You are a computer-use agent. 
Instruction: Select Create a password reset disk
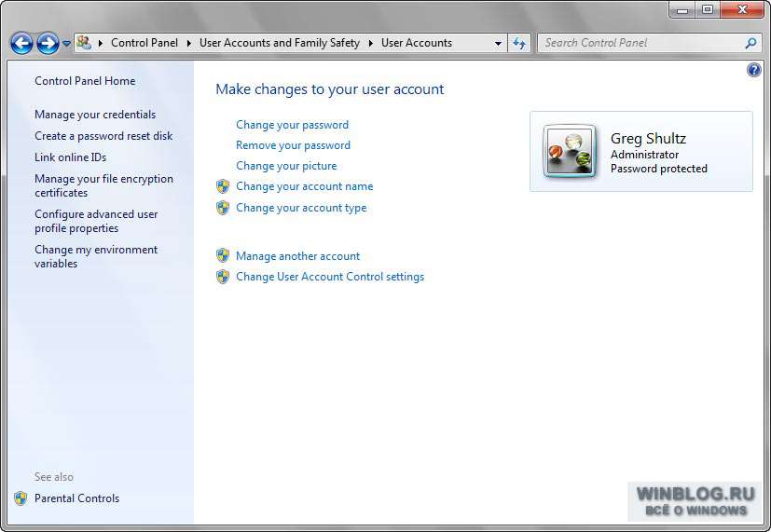(103, 136)
